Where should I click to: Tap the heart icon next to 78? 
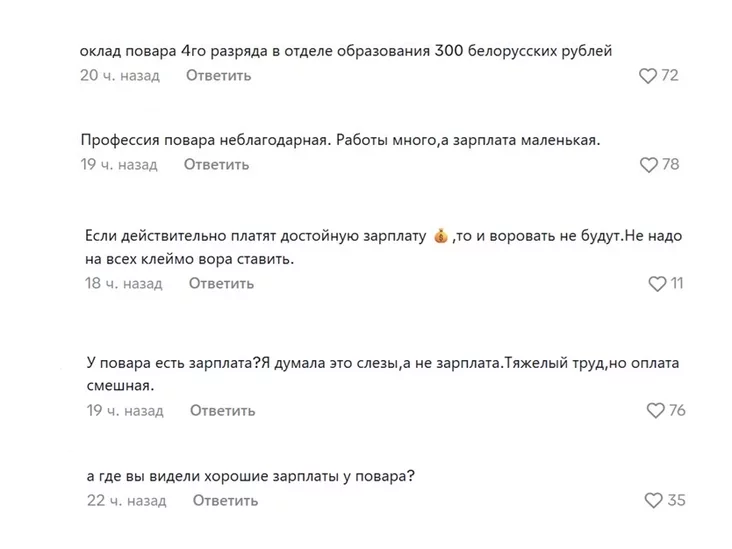coord(649,164)
